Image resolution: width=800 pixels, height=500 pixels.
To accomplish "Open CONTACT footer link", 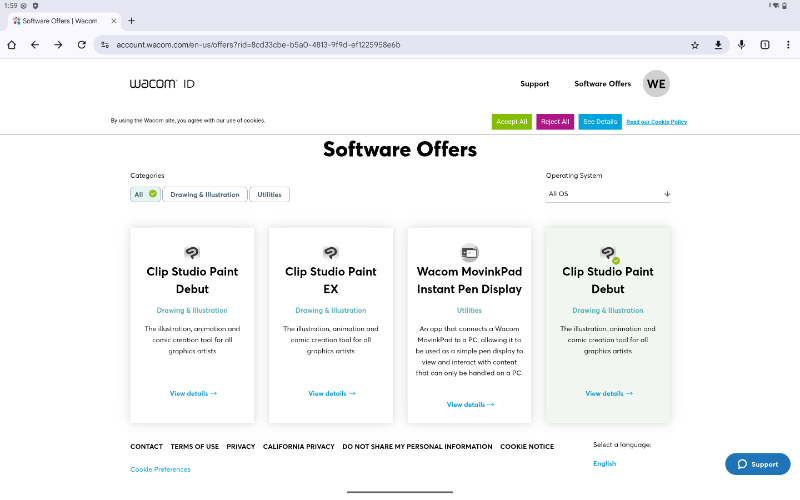I will point(146,446).
